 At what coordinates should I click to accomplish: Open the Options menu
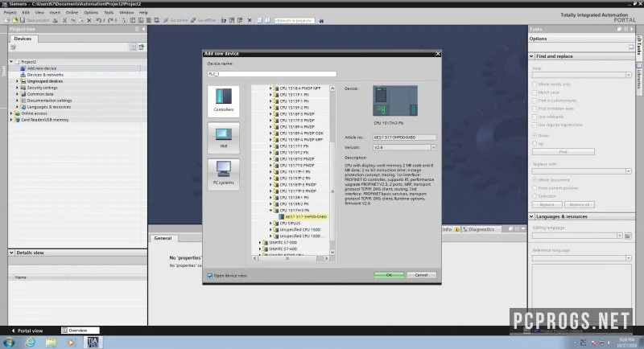(x=91, y=13)
